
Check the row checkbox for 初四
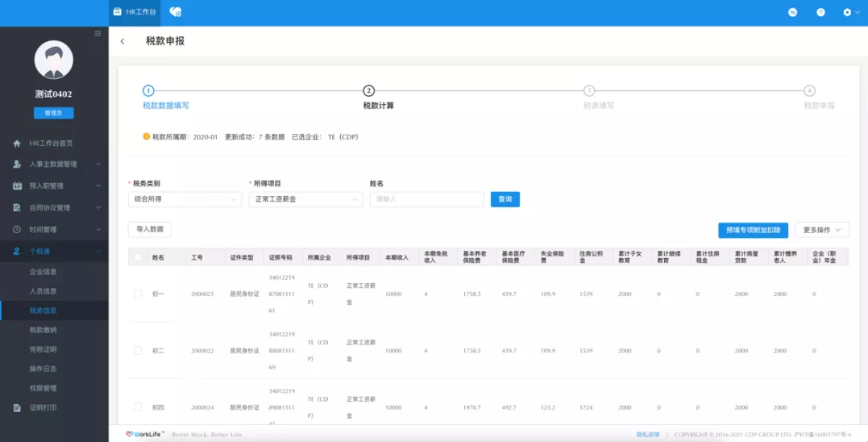coord(138,407)
